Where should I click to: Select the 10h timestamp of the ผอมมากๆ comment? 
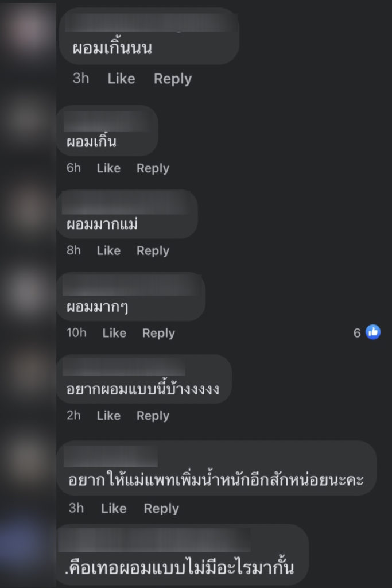[76, 332]
